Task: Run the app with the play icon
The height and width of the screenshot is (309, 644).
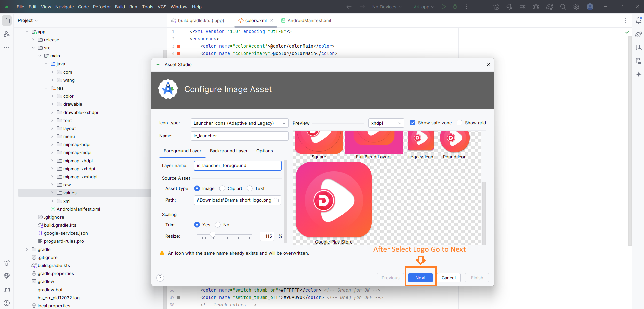Action: coord(444,7)
